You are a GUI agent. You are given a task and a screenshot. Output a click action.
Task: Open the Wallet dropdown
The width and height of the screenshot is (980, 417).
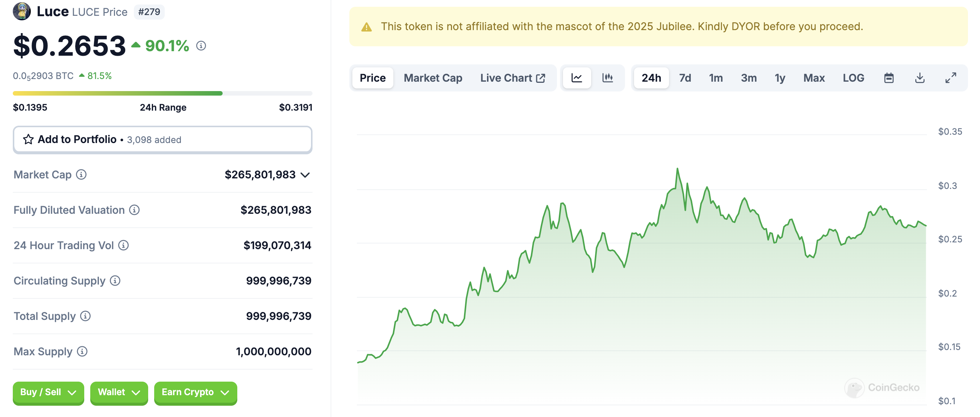(119, 392)
